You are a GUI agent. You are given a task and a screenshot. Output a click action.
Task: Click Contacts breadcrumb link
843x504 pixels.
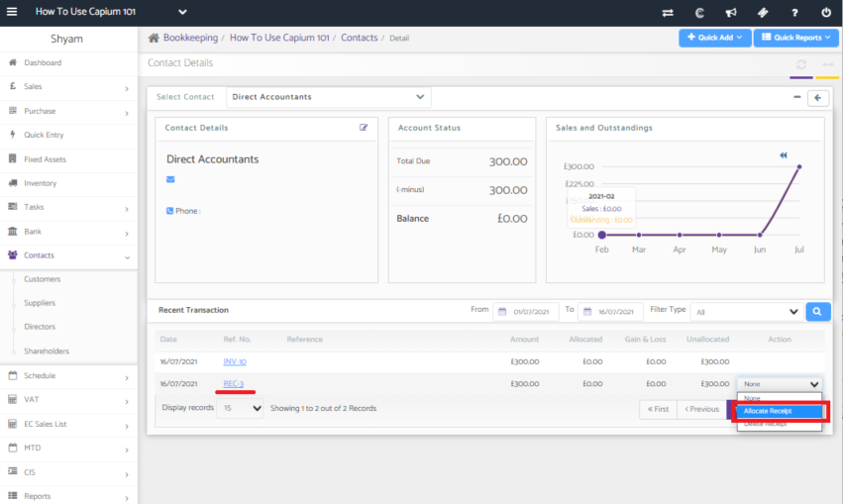(x=360, y=38)
